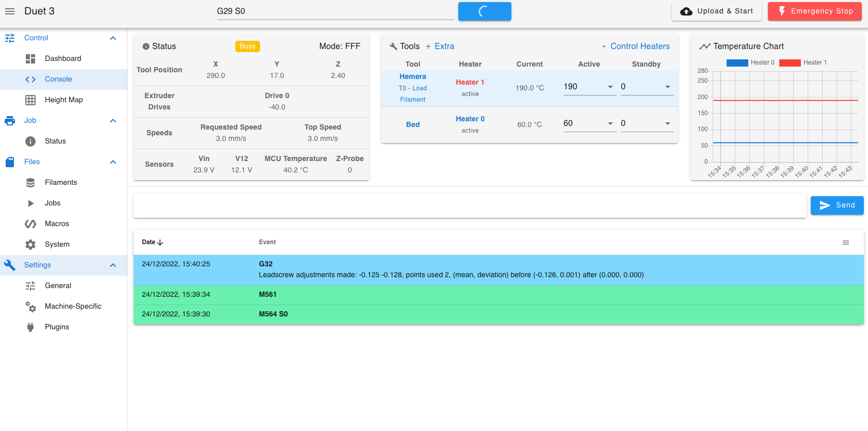Collapse the Control section chevron

point(113,38)
